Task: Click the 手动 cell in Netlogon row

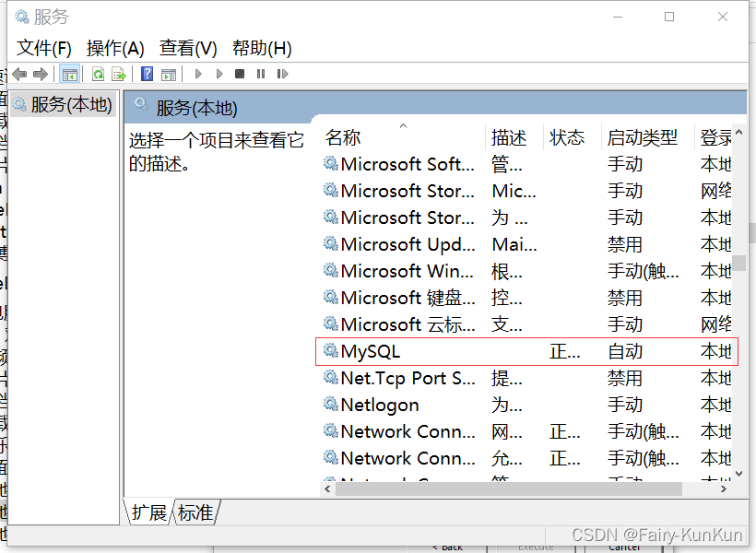Action: point(625,405)
